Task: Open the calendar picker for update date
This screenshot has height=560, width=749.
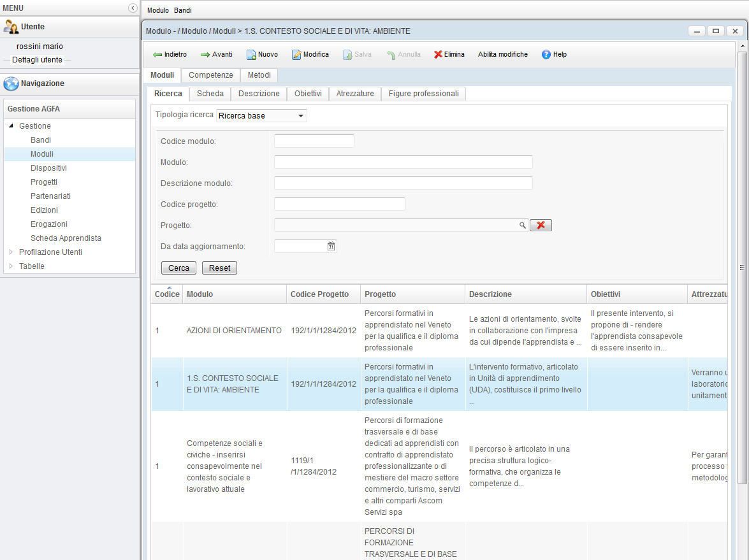Action: click(331, 247)
